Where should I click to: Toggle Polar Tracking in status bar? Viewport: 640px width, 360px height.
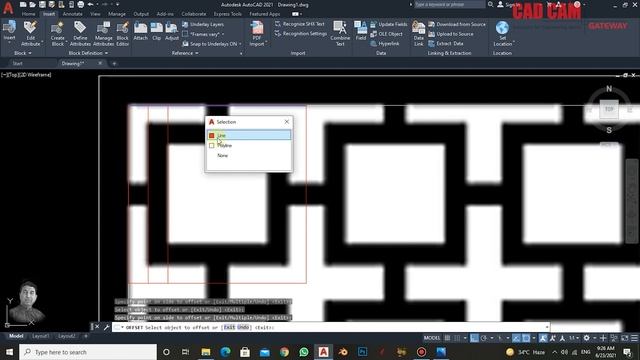(484, 338)
